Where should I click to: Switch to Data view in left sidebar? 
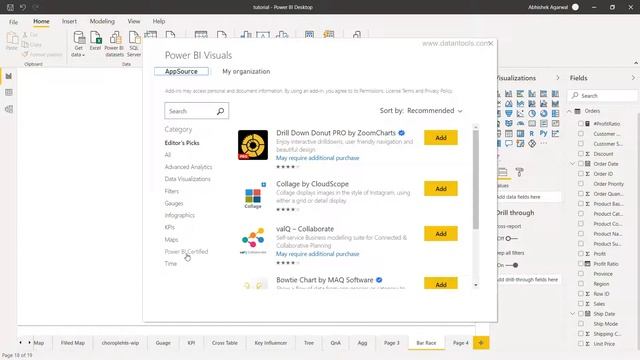point(9,93)
